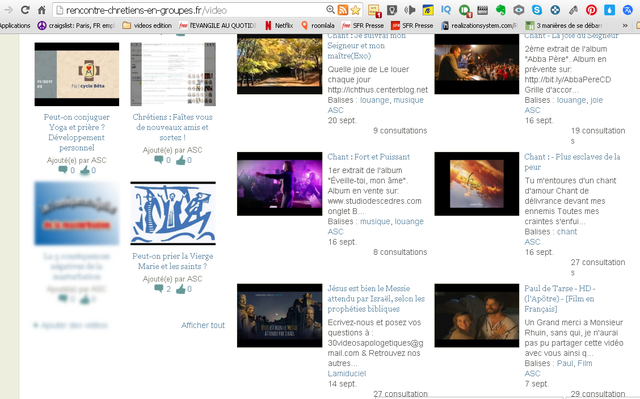Open the Paul de Tarse film thumbnail
Screen dimensions: 640x399
coord(477,315)
